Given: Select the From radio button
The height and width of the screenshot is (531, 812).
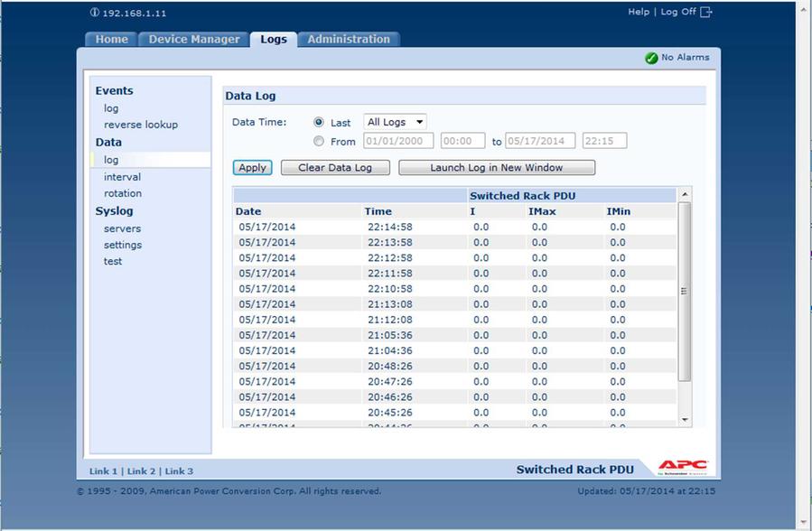Looking at the screenshot, I should pyautogui.click(x=318, y=141).
